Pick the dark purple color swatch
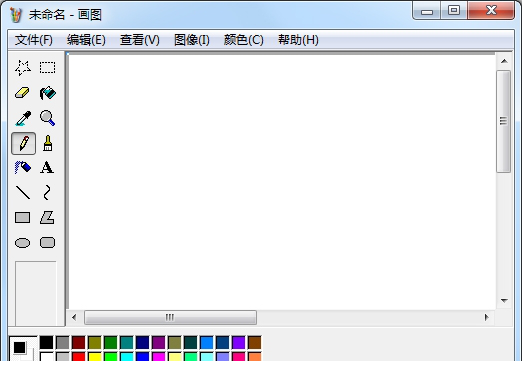This screenshot has height=375, width=522. pyautogui.click(x=158, y=342)
